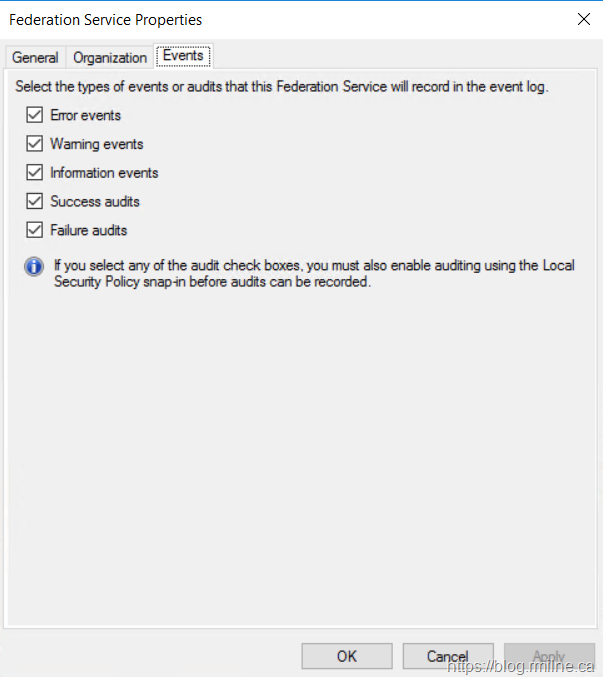Close the Federation Service Properties dialog

583,19
